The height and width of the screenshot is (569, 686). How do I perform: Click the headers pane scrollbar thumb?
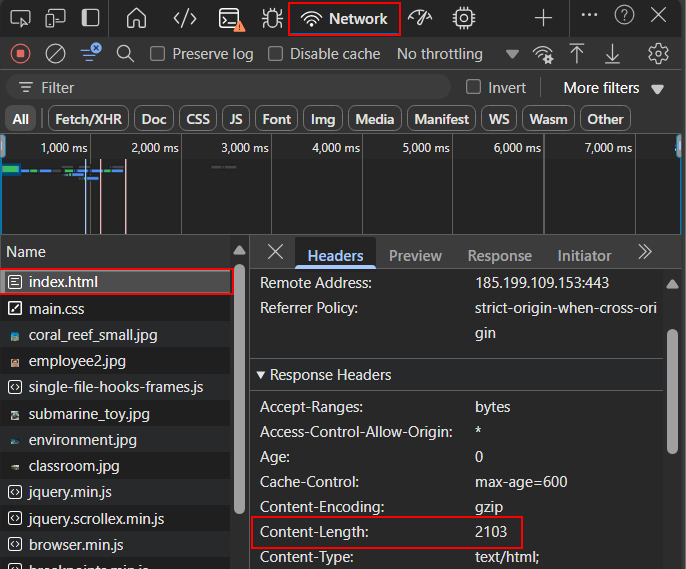point(672,391)
